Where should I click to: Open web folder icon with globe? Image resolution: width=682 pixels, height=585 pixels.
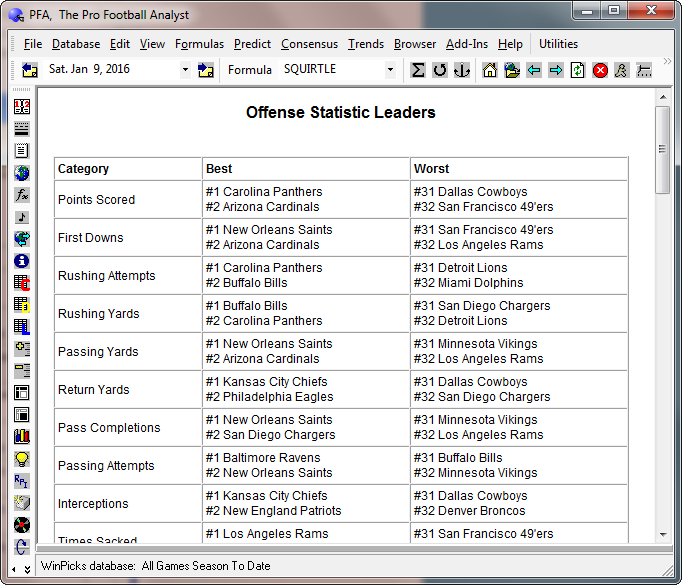(512, 70)
